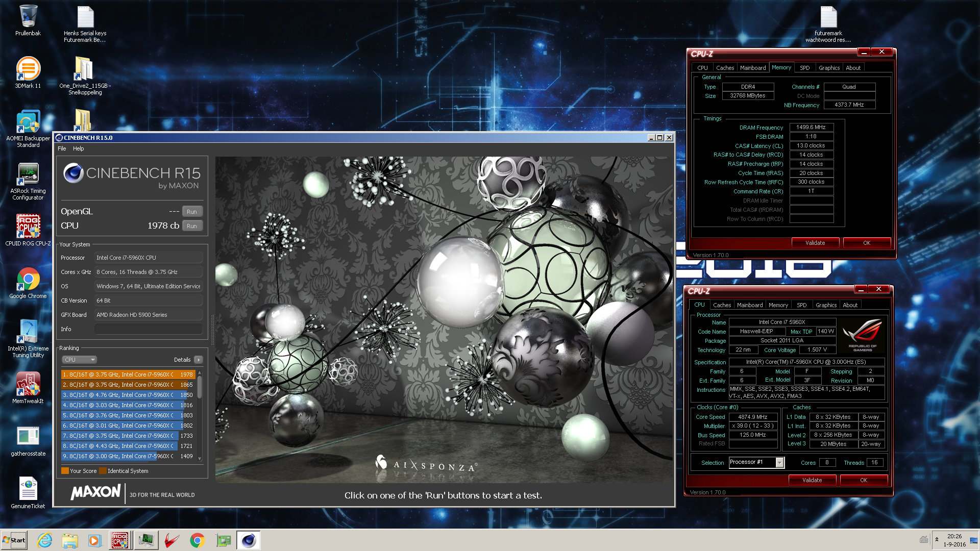Select the 4.43 GHz ranking entry
This screenshot has height=551, width=980.
(x=128, y=446)
